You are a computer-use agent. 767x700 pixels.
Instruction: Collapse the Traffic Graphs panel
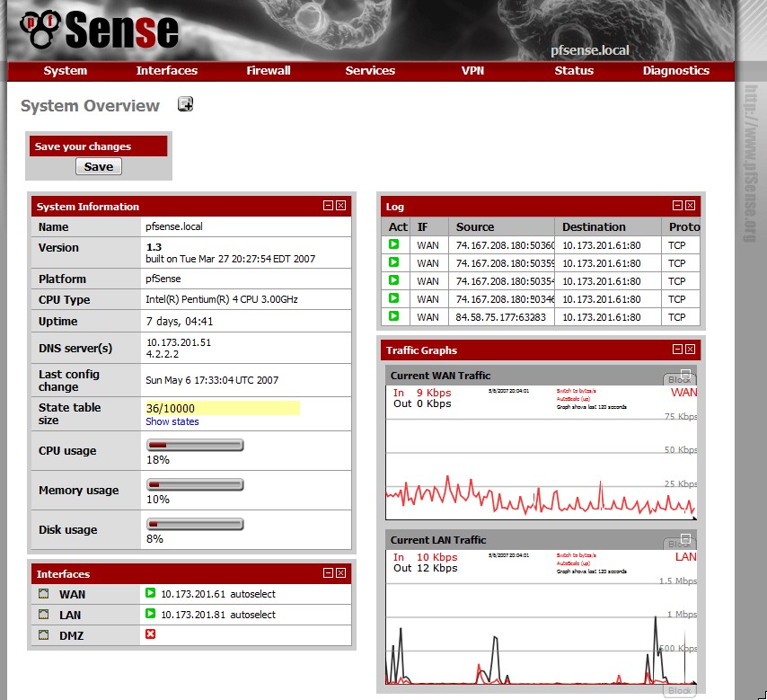pyautogui.click(x=678, y=350)
